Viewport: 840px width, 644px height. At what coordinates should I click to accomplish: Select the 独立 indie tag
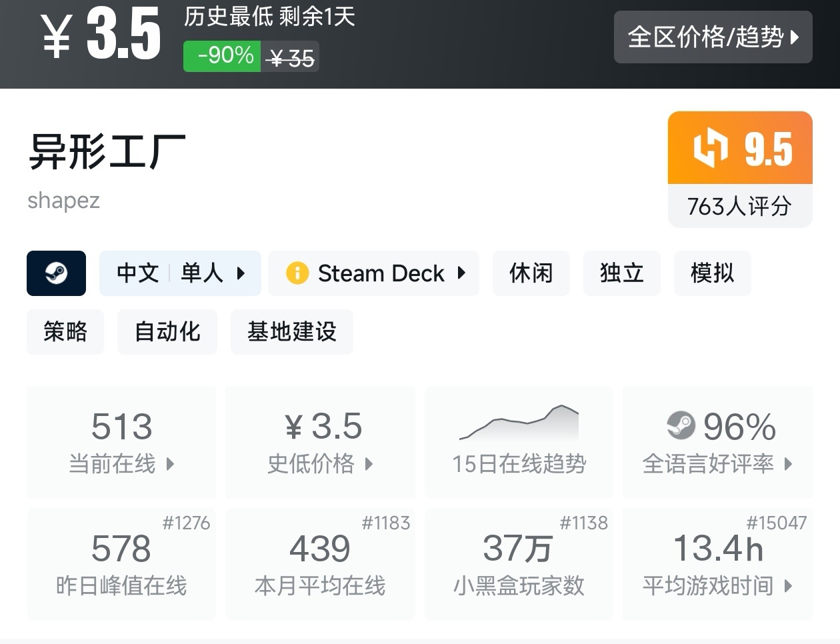[x=621, y=273]
